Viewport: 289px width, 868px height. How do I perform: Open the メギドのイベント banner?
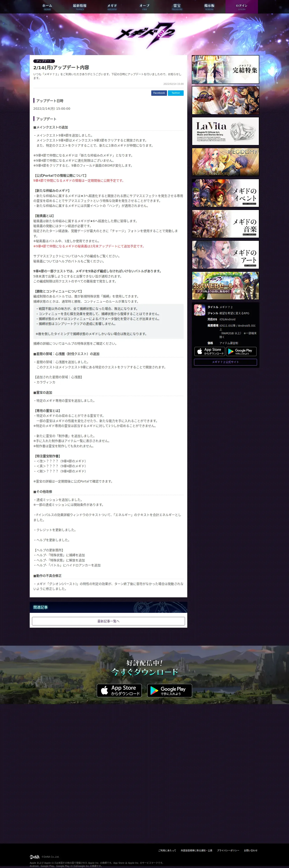[x=225, y=193]
